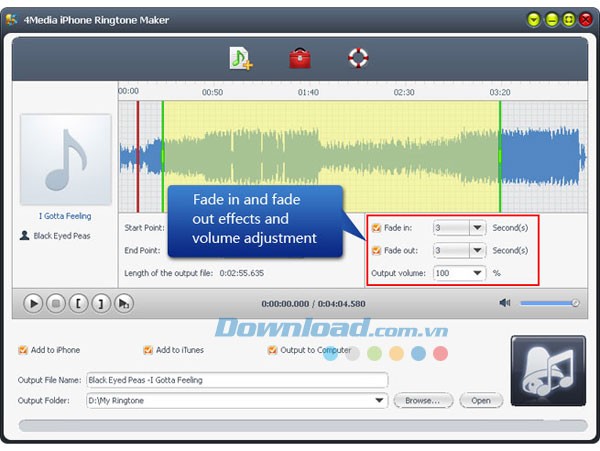Click the playback time counter 0:04:04.580
Viewport: 600px width, 451px height.
tap(341, 304)
